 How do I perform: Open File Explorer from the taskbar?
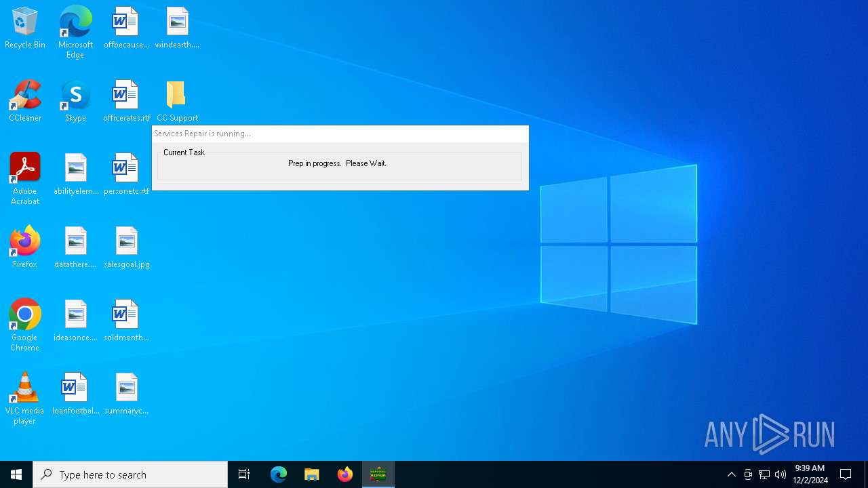click(312, 474)
